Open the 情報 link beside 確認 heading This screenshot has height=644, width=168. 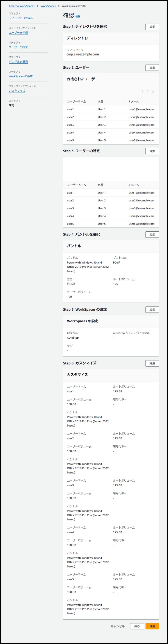coord(78,17)
